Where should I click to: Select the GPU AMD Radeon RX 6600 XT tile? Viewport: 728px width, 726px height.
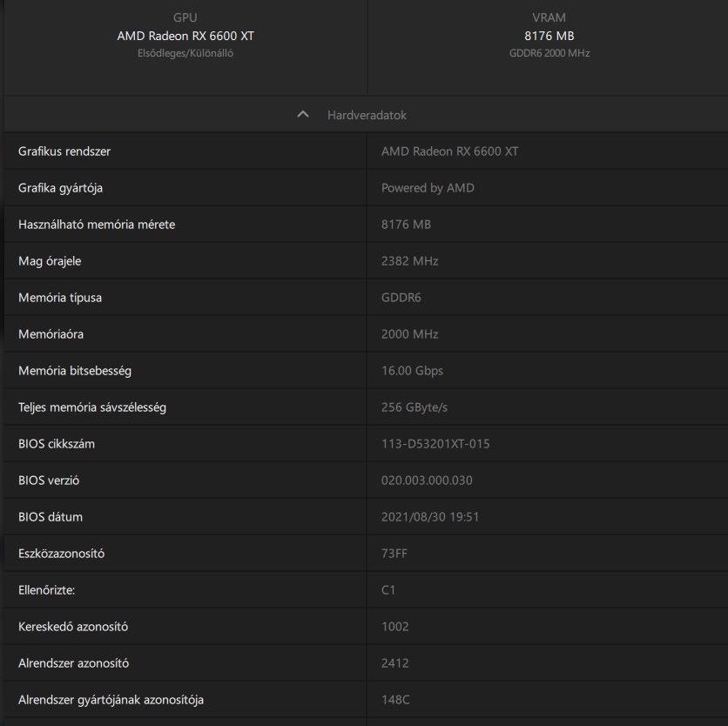pyautogui.click(x=185, y=37)
